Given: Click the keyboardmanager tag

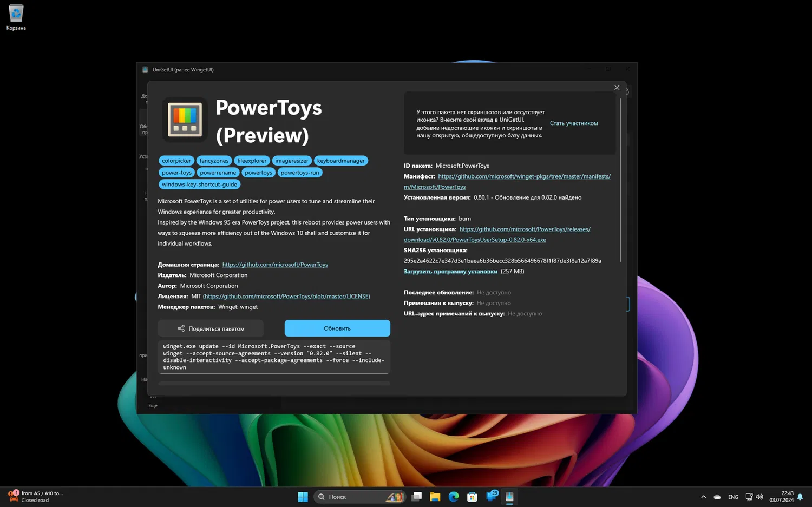Looking at the screenshot, I should (x=341, y=161).
